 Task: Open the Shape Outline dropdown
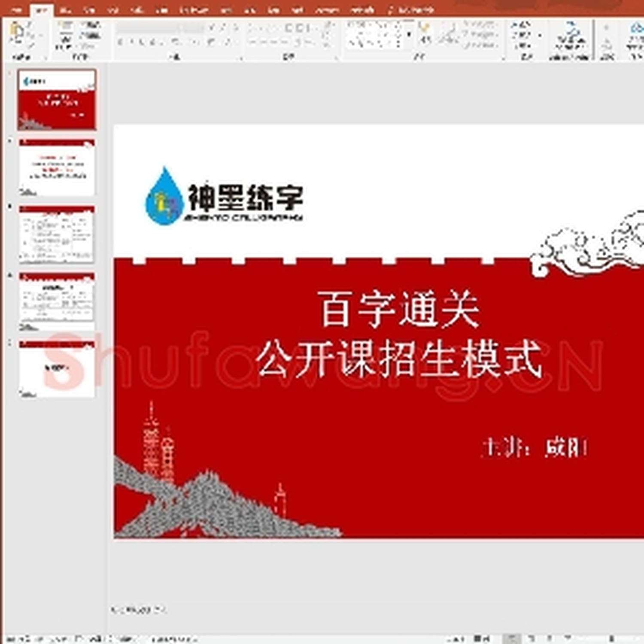pyautogui.click(x=480, y=35)
